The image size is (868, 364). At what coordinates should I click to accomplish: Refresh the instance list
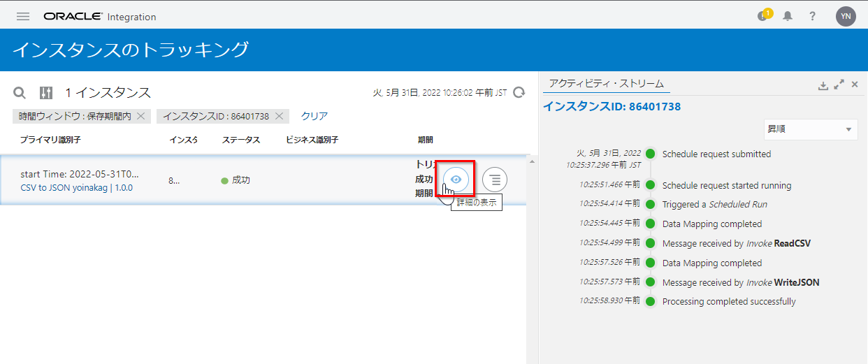coord(519,92)
